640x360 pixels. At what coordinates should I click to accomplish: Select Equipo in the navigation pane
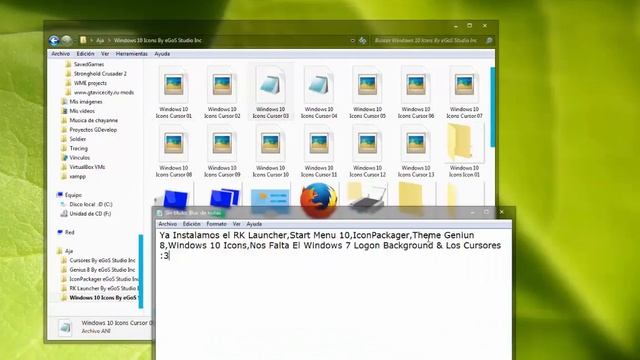click(69, 195)
